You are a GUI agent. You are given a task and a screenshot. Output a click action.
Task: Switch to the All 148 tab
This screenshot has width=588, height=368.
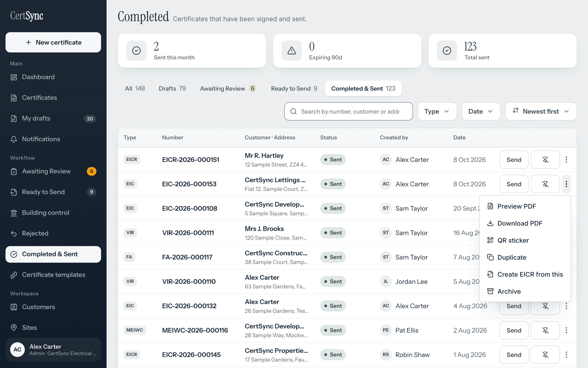click(x=135, y=89)
